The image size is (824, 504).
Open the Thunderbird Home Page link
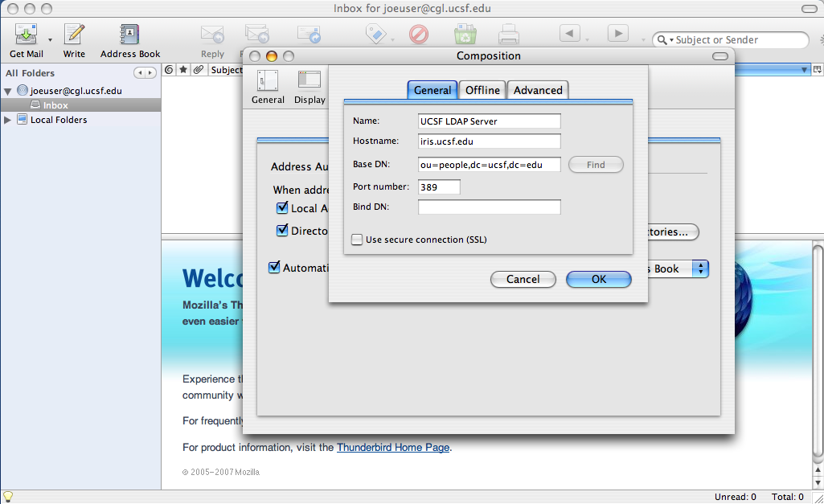point(392,447)
